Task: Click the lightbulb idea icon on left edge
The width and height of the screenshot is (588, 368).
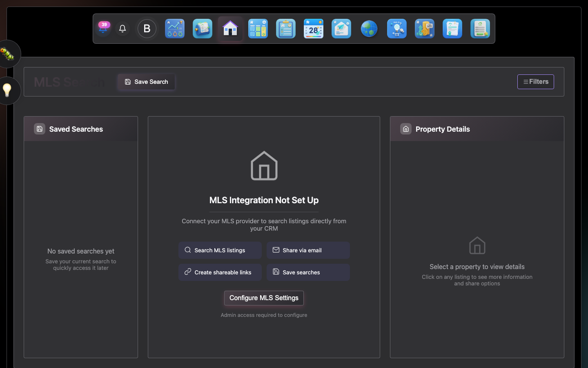Action: coord(7,90)
